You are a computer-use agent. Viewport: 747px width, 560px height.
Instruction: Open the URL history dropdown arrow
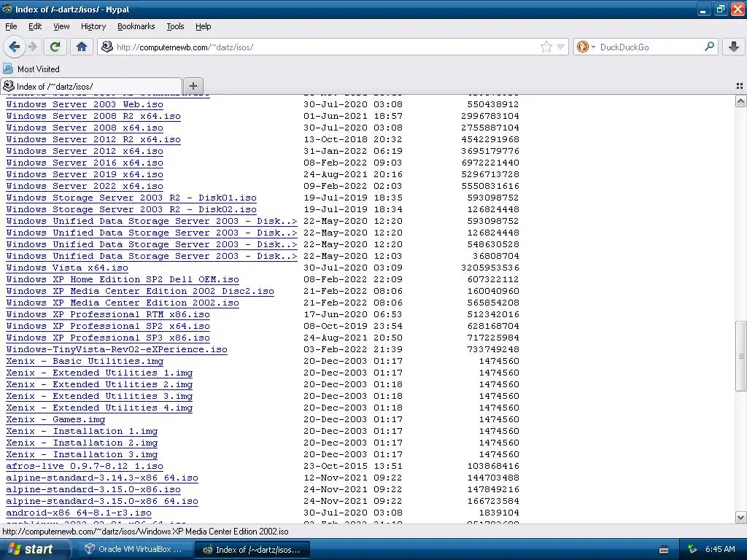[x=561, y=47]
